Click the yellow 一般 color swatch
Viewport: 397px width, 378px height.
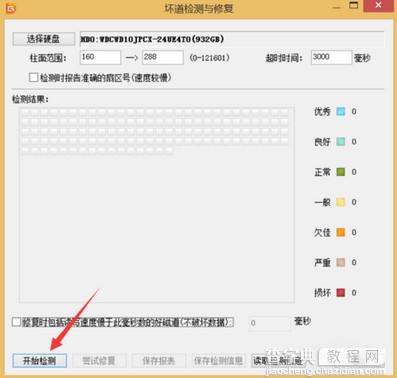(341, 202)
